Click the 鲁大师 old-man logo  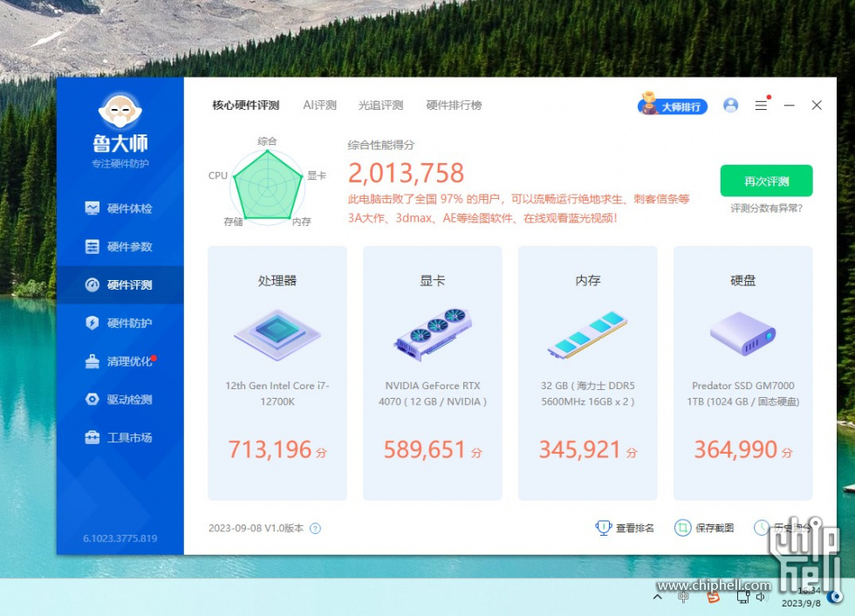120,111
